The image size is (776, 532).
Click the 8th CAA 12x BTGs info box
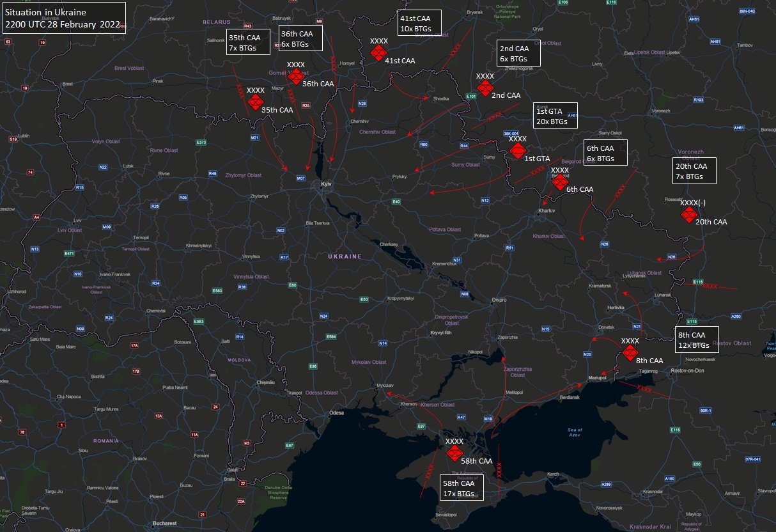(x=697, y=340)
